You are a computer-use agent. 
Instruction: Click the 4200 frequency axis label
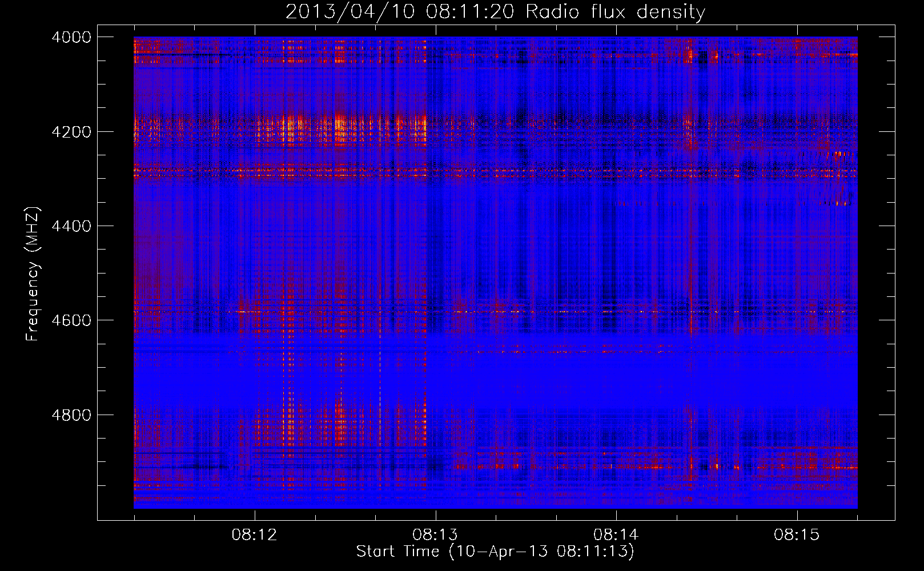pyautogui.click(x=71, y=132)
